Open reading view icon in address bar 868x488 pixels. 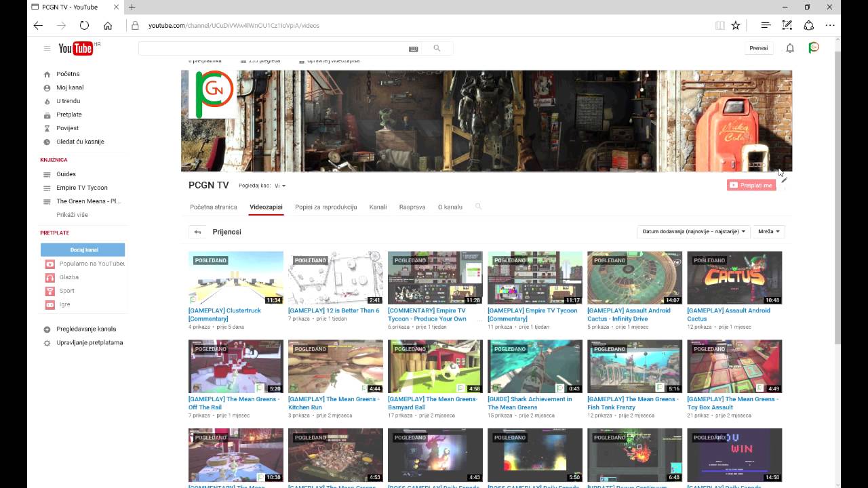tap(719, 25)
